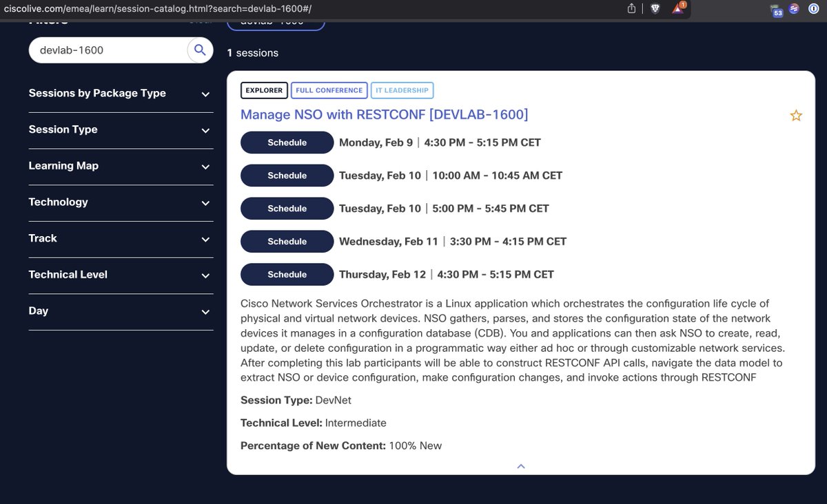The width and height of the screenshot is (827, 504).
Task: Collapse session details with bottom chevron
Action: 521,466
